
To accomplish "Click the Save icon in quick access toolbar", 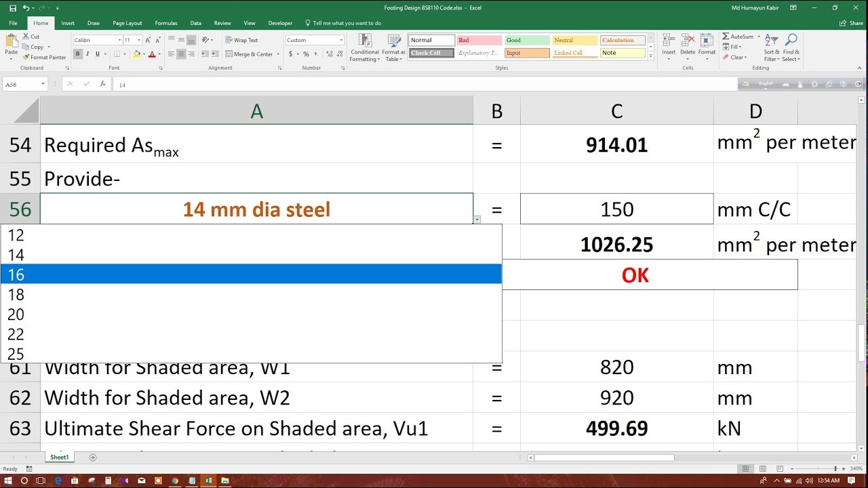I will coord(13,8).
